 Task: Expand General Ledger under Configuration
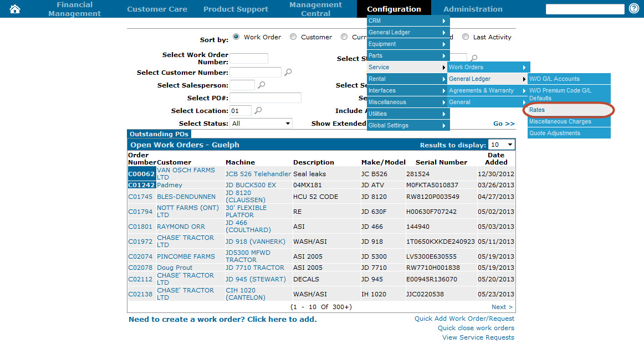407,33
